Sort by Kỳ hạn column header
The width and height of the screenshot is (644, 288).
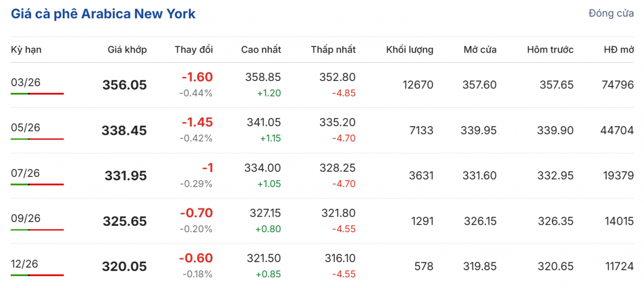pyautogui.click(x=26, y=50)
